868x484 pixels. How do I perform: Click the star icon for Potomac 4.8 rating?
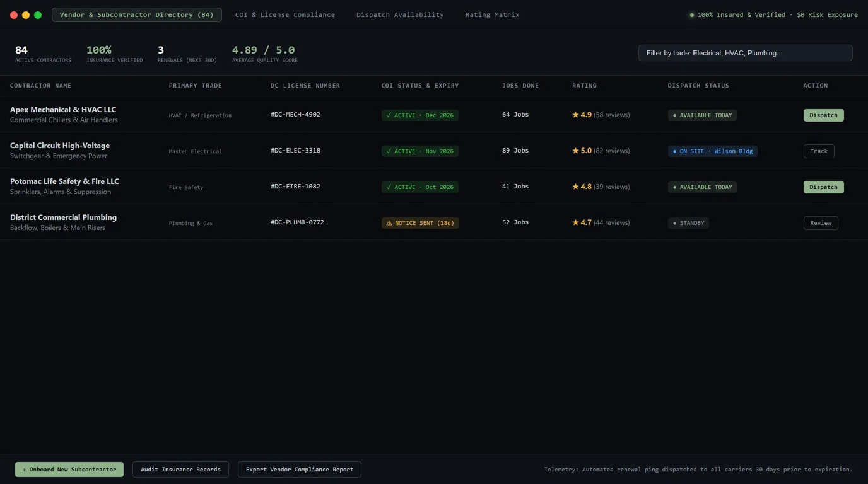pos(575,187)
